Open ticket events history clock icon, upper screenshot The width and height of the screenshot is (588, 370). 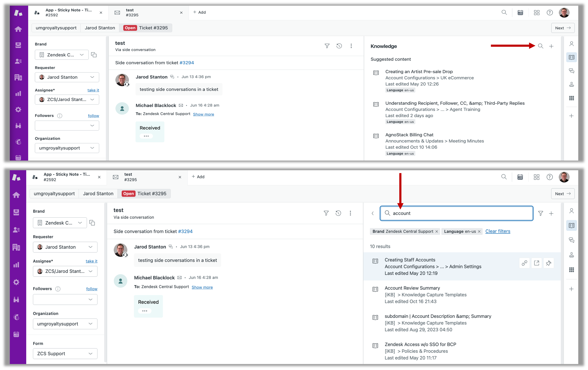(339, 46)
